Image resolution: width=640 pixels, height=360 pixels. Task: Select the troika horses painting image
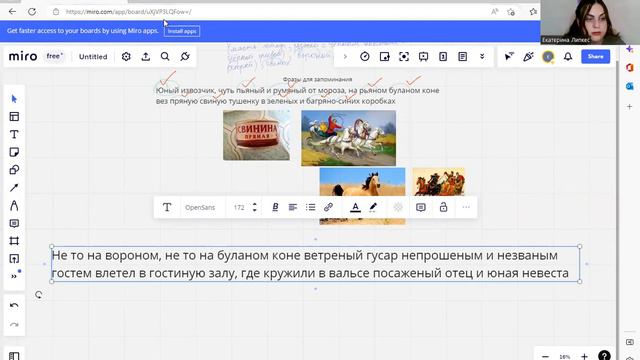(x=349, y=138)
